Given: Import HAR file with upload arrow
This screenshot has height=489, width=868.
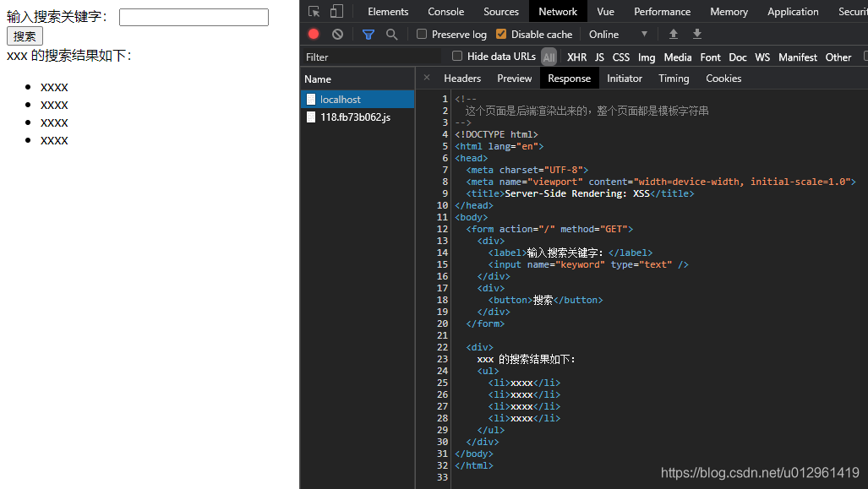Looking at the screenshot, I should pos(673,35).
